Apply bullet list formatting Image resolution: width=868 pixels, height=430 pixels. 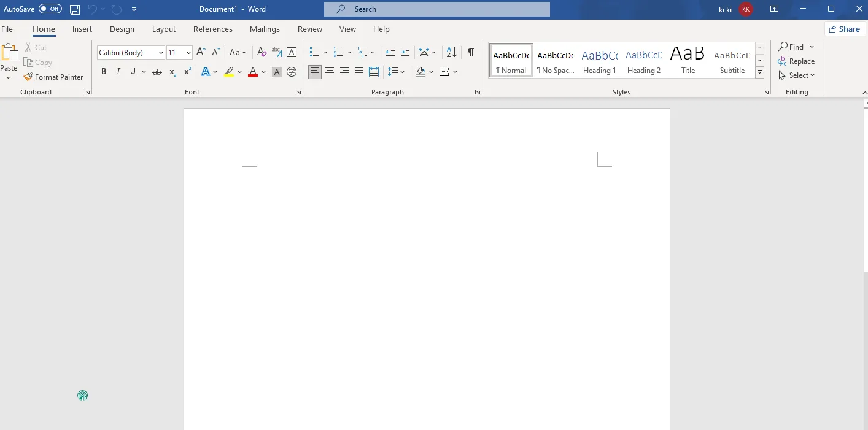[314, 53]
